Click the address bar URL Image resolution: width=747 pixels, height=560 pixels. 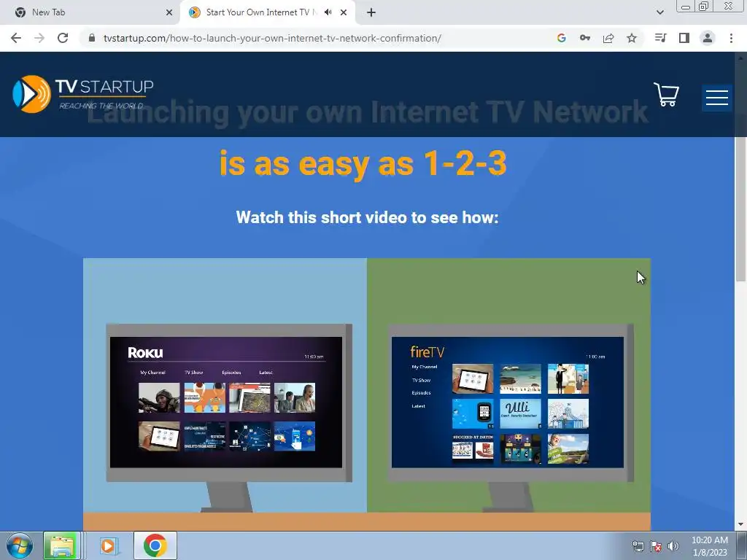click(272, 38)
